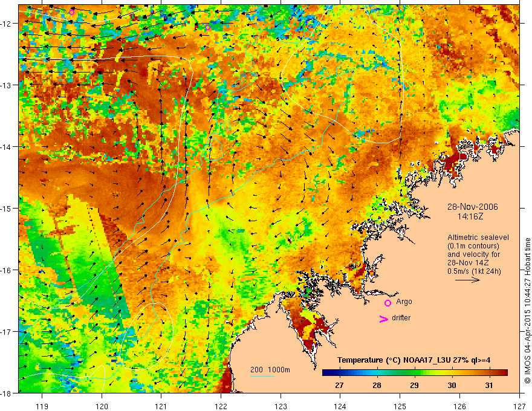Click longitude axis label 122
Image resolution: width=532 pixels, height=411 pixels.
(221, 406)
